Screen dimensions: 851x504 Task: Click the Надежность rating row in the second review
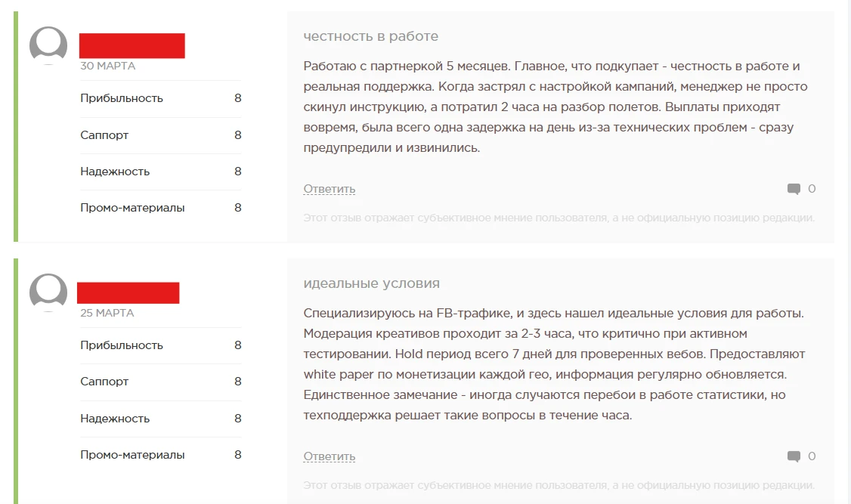[x=161, y=419]
